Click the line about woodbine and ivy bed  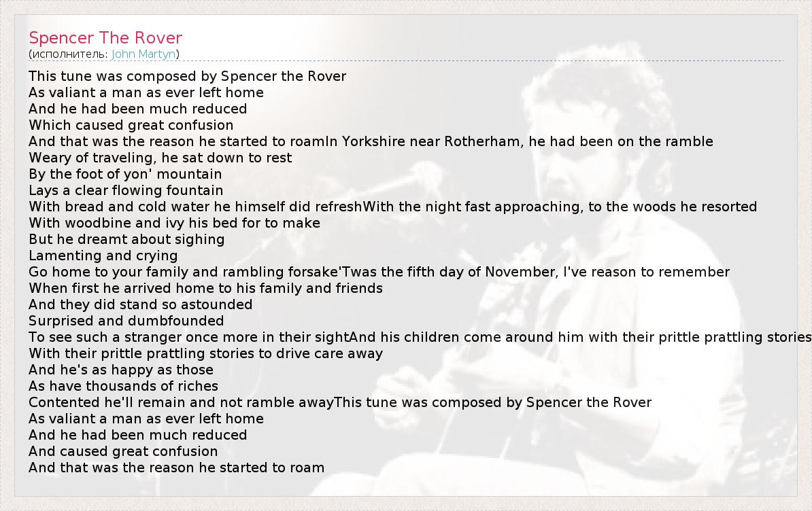click(174, 223)
